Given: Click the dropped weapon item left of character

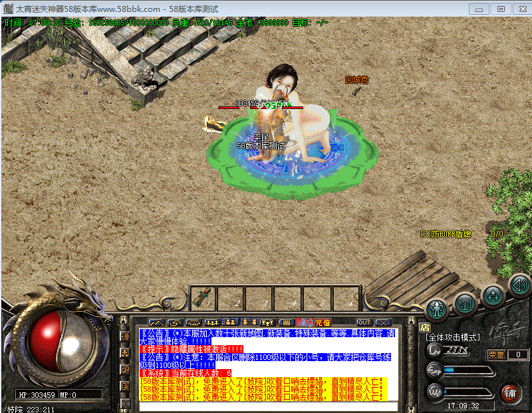Looking at the screenshot, I should tap(214, 124).
